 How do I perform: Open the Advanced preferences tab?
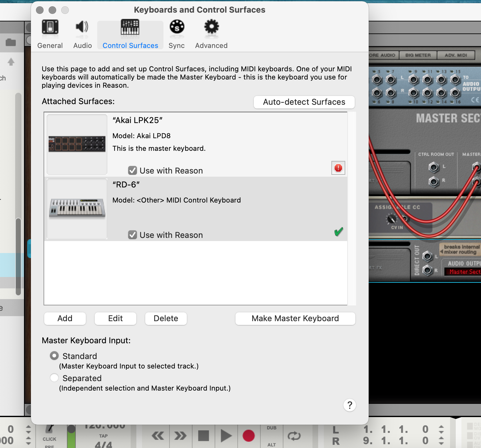coord(211,34)
